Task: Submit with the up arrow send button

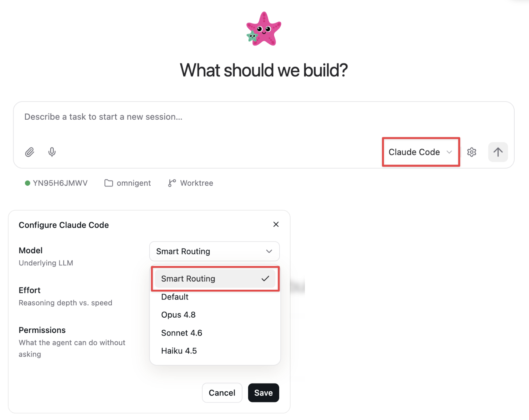Action: tap(498, 152)
